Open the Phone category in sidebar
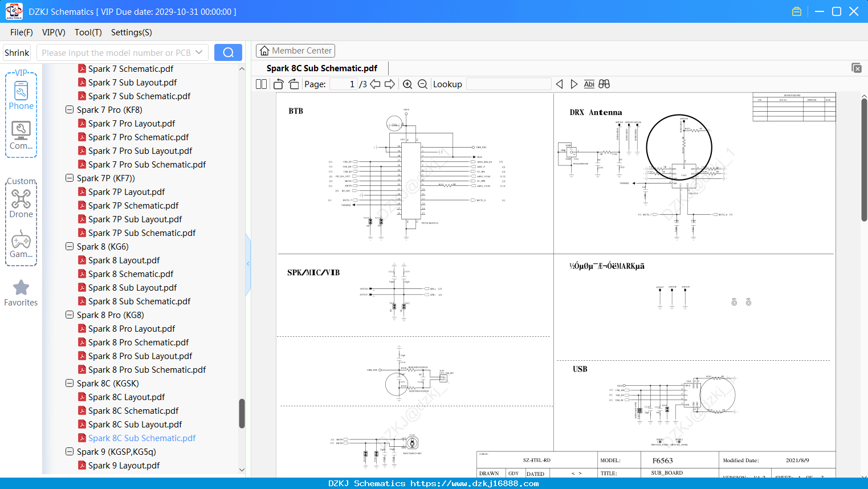The width and height of the screenshot is (868, 489). click(21, 95)
